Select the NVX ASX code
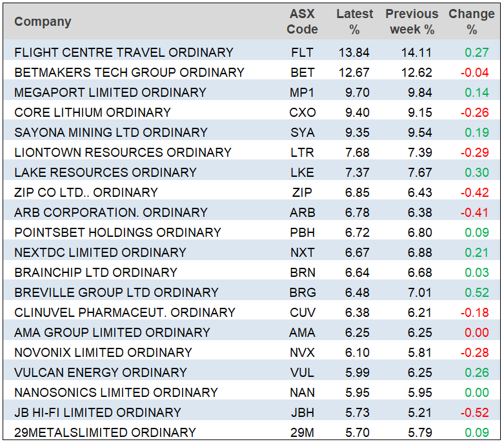This screenshot has width=504, height=444. [x=302, y=352]
